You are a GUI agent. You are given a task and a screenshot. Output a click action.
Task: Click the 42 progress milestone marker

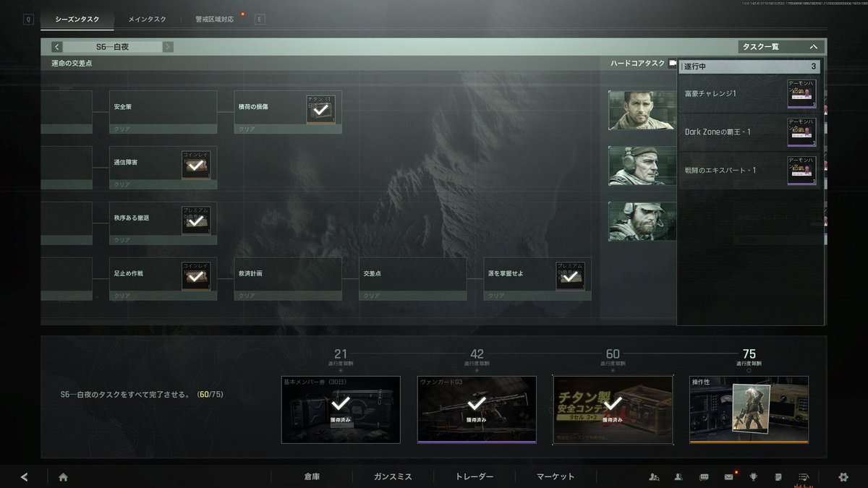pos(477,354)
